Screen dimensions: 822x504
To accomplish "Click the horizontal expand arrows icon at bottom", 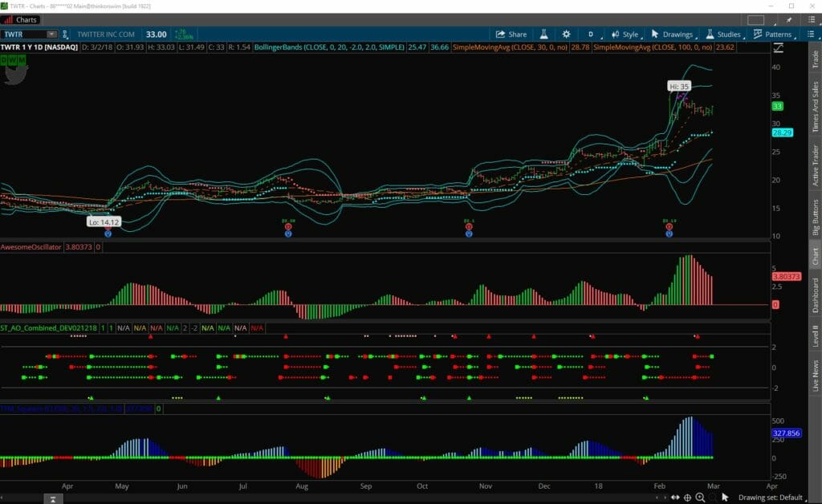I will point(675,498).
